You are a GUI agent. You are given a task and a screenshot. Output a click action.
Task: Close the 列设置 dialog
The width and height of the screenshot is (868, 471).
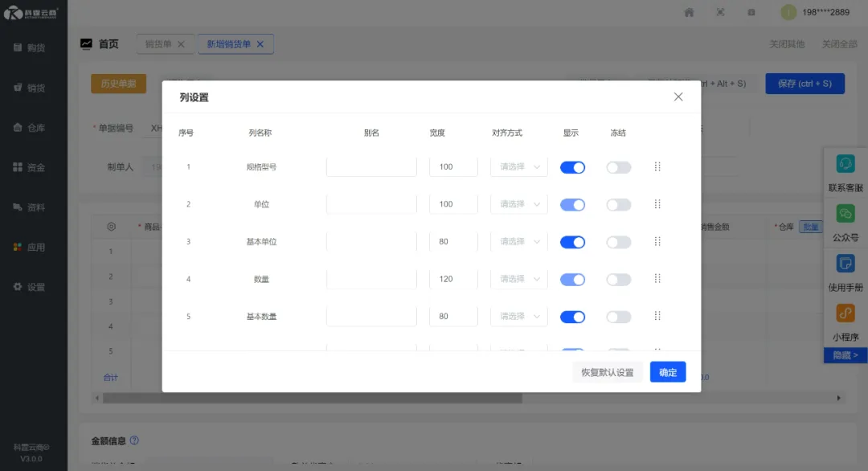678,97
